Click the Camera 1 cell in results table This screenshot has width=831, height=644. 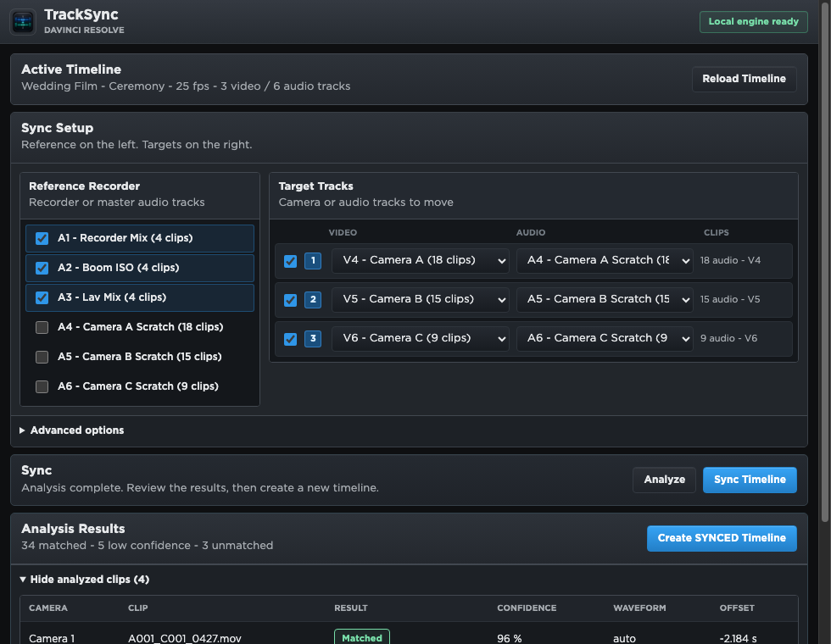52,638
